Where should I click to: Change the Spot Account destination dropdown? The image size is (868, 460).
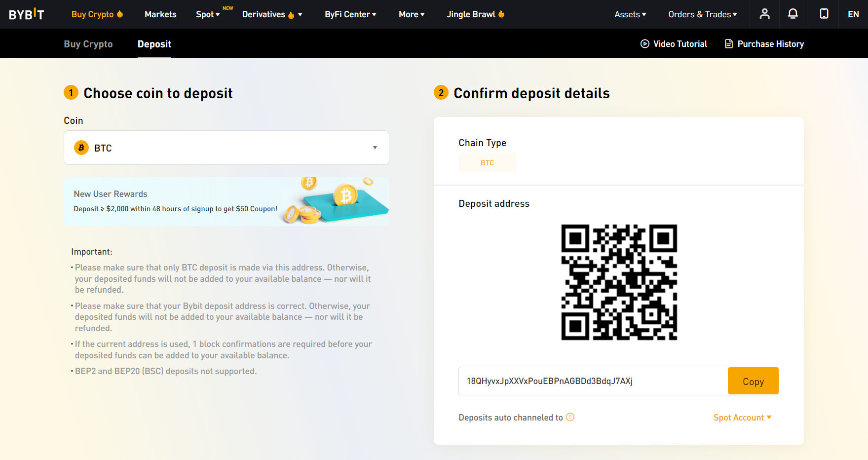click(742, 418)
